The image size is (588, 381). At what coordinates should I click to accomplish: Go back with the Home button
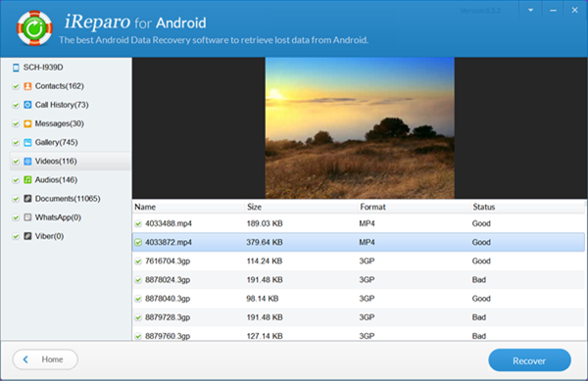click(x=45, y=359)
